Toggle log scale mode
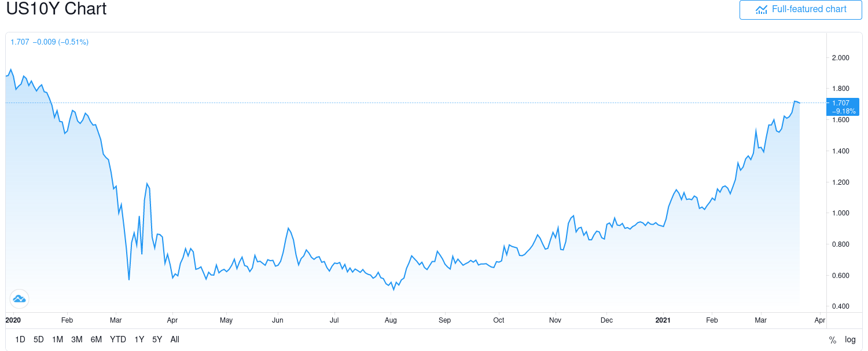This screenshot has width=868, height=351. click(x=850, y=340)
